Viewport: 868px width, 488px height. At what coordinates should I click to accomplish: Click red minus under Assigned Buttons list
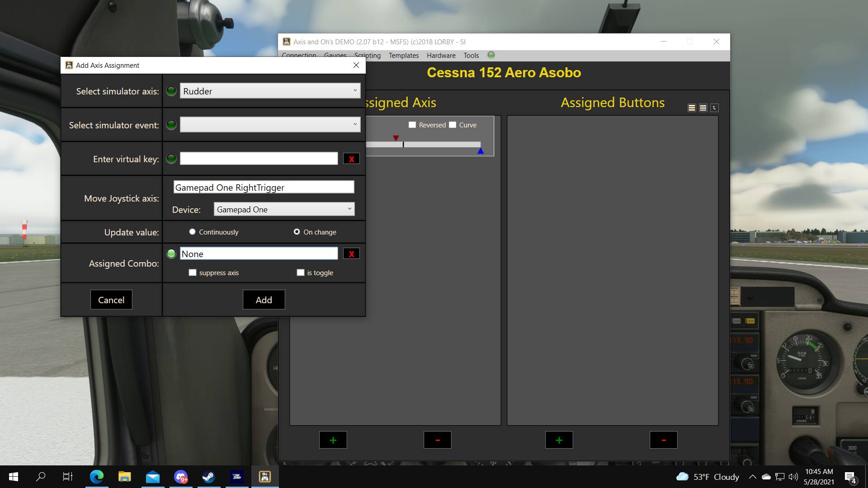[x=664, y=440]
